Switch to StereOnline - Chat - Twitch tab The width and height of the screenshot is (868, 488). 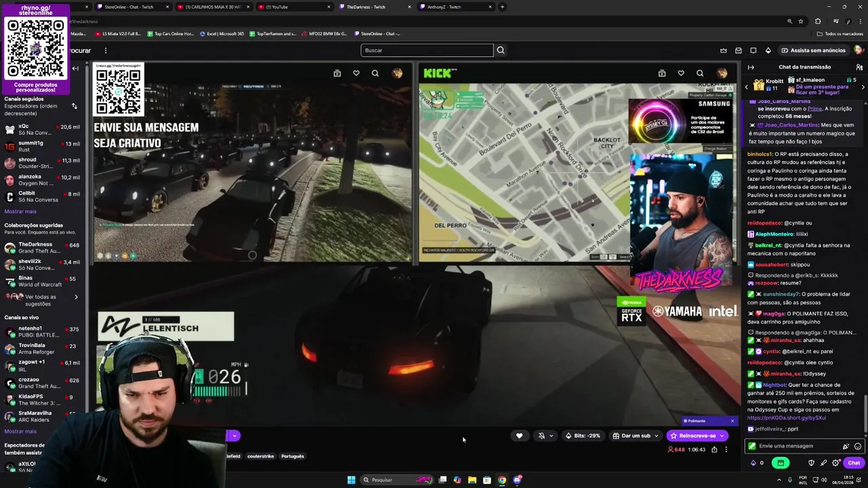pos(132,7)
